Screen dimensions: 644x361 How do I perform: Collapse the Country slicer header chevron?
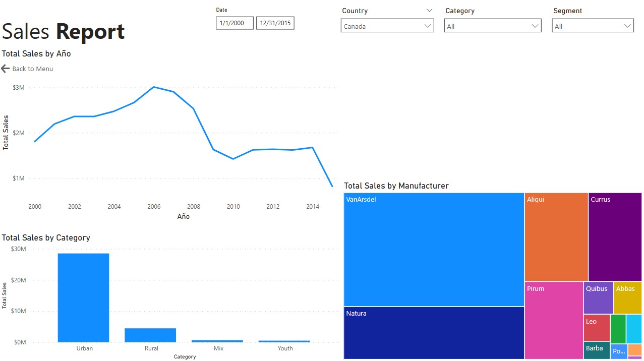tap(429, 11)
